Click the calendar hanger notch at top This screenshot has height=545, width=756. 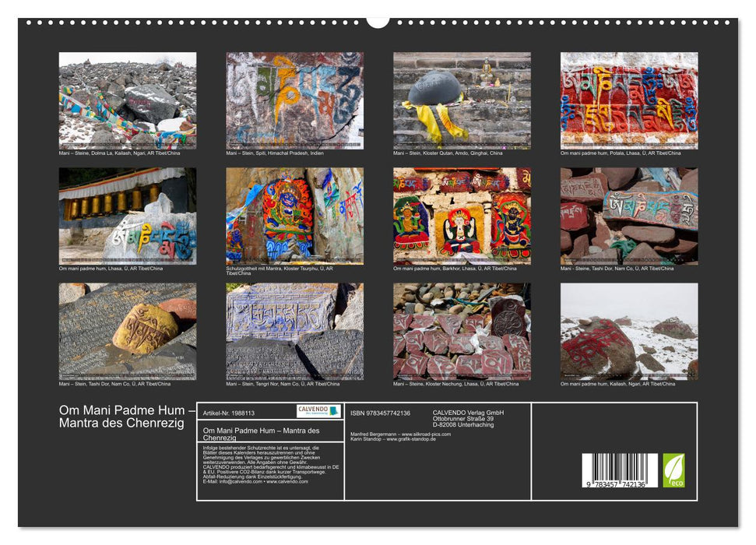[x=378, y=22]
